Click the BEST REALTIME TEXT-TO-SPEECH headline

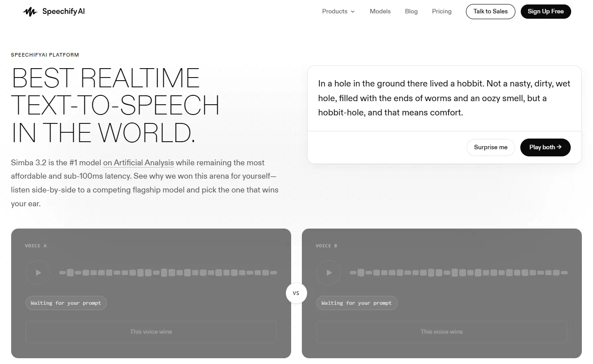click(x=115, y=105)
